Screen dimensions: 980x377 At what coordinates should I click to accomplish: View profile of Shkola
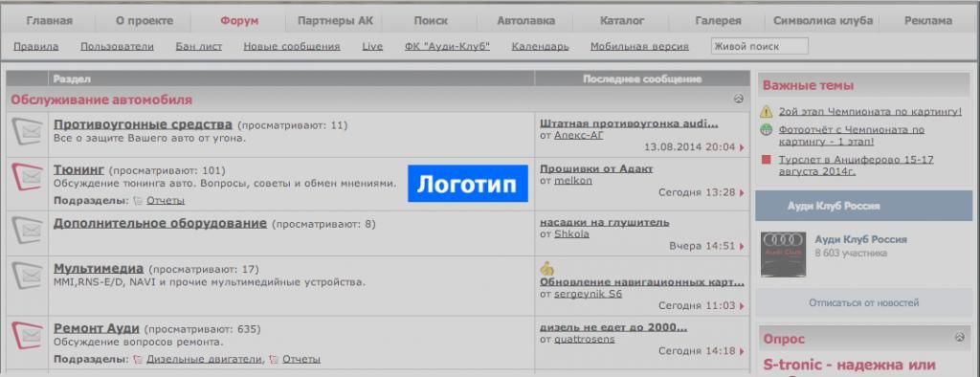pyautogui.click(x=572, y=233)
